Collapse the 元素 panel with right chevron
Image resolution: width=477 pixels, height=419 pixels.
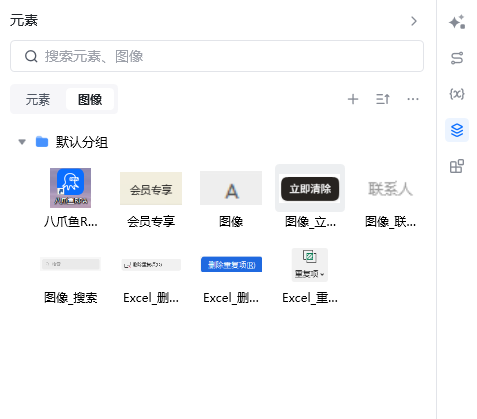tap(414, 21)
